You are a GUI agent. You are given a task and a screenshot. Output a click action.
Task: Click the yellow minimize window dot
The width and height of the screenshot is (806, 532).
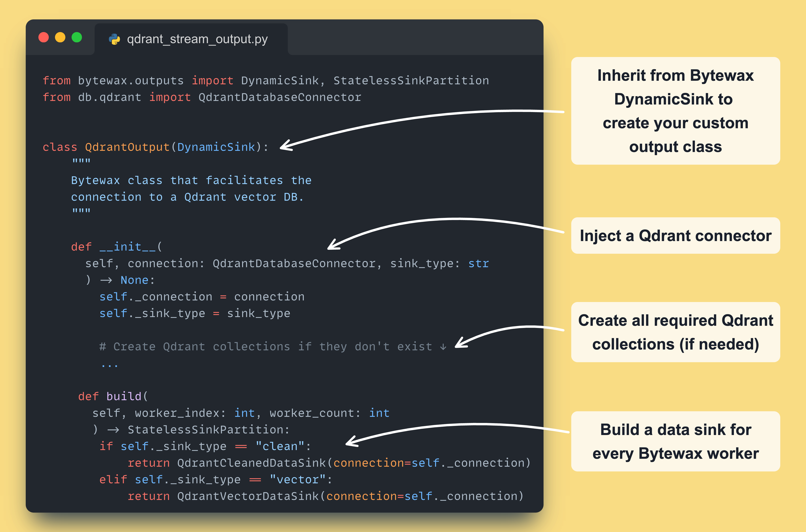tap(60, 37)
